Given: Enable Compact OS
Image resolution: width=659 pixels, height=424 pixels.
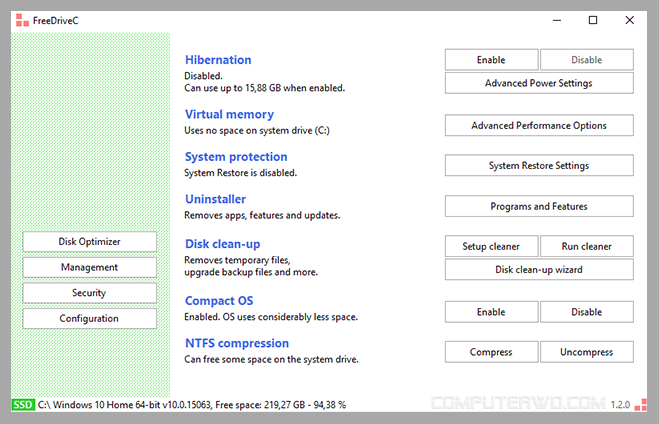Looking at the screenshot, I should point(491,312).
